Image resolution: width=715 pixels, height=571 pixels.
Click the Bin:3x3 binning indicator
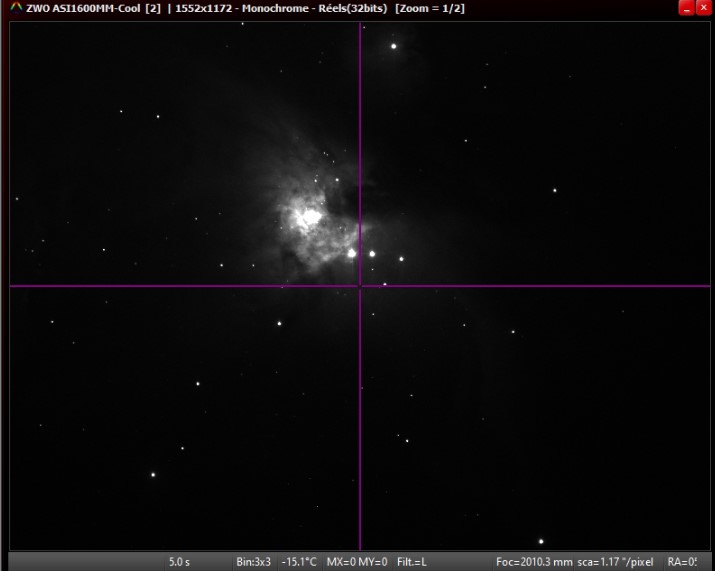(x=253, y=562)
